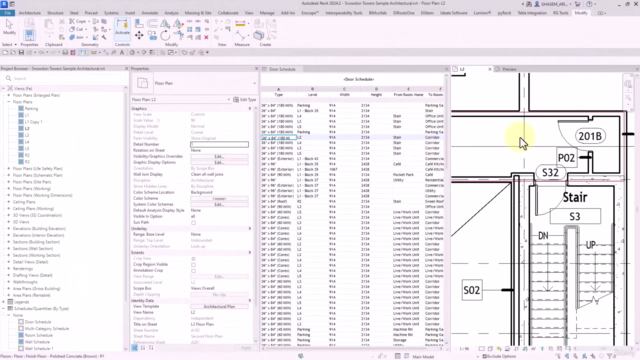Select the Rotate tool in Modify panel
The image size is (640, 360).
pyautogui.click(x=165, y=36)
